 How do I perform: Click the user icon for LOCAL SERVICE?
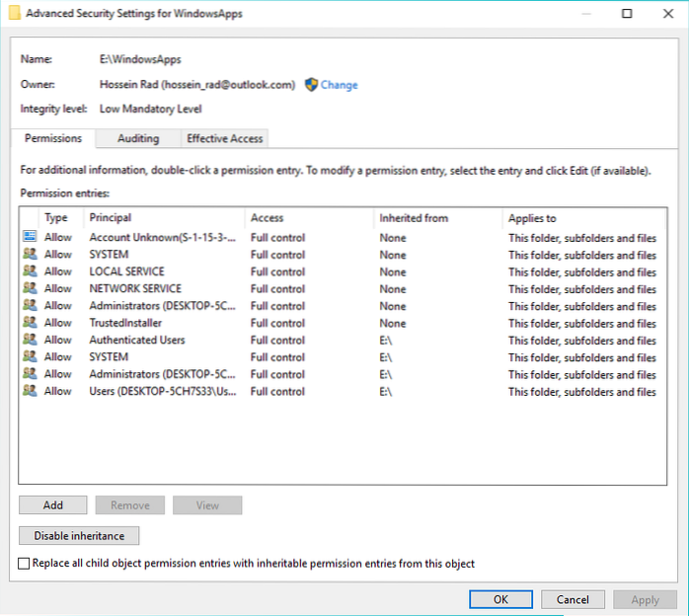[x=30, y=271]
